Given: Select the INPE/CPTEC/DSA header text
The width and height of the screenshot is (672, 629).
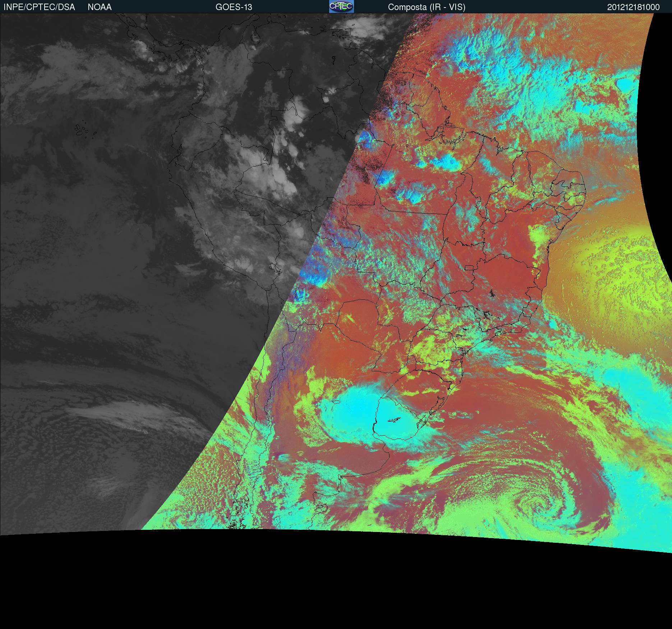Looking at the screenshot, I should click(x=39, y=7).
